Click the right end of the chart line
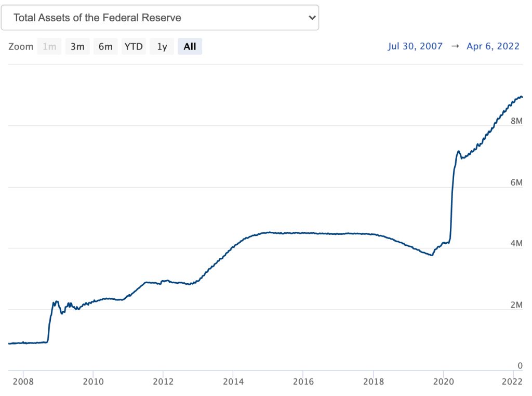The image size is (532, 396). point(522,97)
